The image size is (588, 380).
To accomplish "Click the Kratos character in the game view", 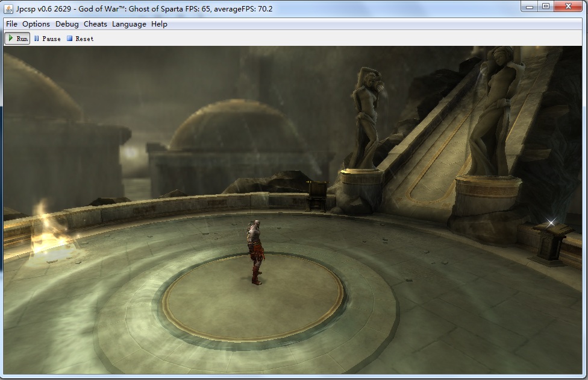I will [x=255, y=252].
